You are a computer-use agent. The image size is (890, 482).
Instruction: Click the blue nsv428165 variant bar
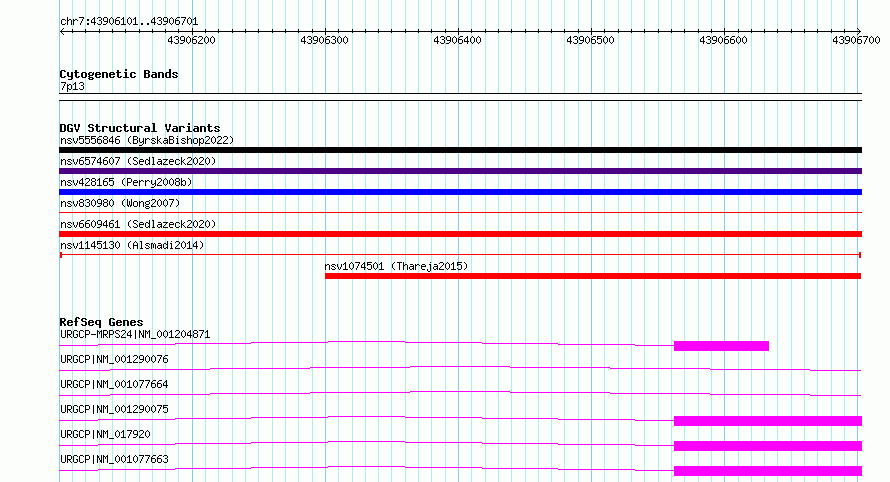tap(460, 192)
